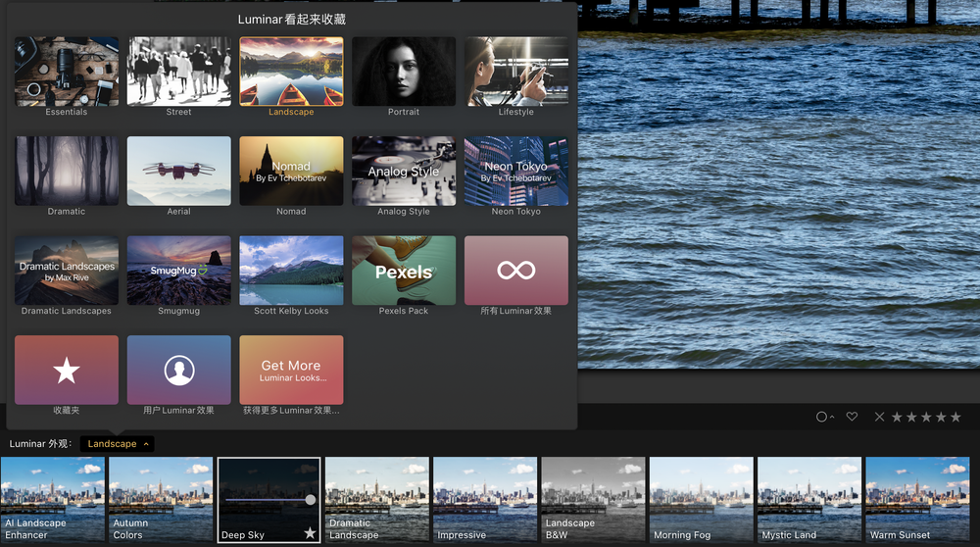
Task: Open user Luminar looks person icon
Action: pyautogui.click(x=178, y=371)
